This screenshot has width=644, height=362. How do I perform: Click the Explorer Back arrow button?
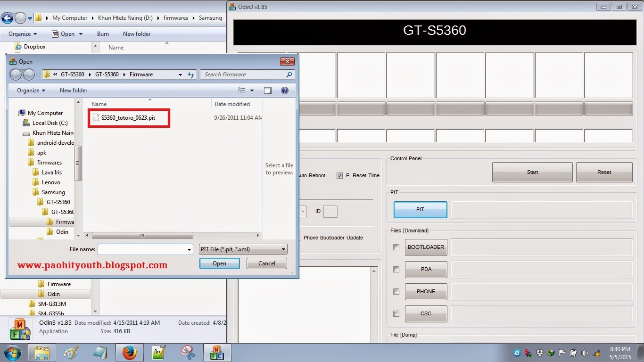tap(7, 18)
